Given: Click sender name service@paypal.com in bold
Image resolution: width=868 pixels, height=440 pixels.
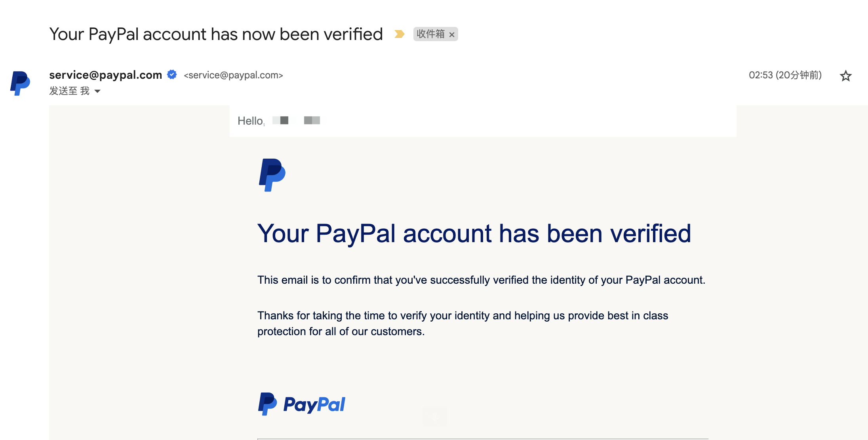Looking at the screenshot, I should click(105, 75).
